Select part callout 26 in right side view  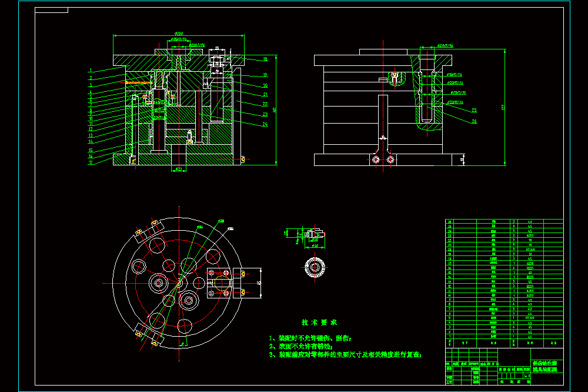474,121
